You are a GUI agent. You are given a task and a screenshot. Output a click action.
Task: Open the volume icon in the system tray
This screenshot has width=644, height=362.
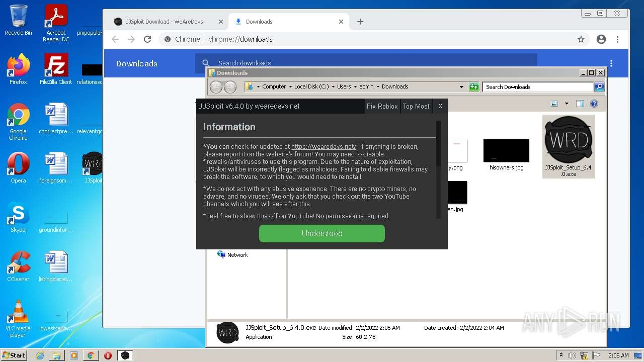coord(571,355)
